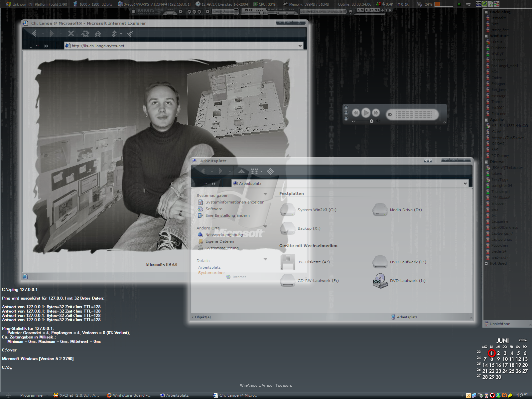Screen dimensions: 532x399
Task: Open the Internet Explorer address bar dropdown
Action: [x=300, y=46]
